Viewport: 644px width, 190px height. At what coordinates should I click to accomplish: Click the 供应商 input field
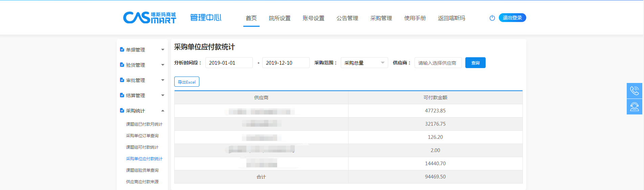438,63
